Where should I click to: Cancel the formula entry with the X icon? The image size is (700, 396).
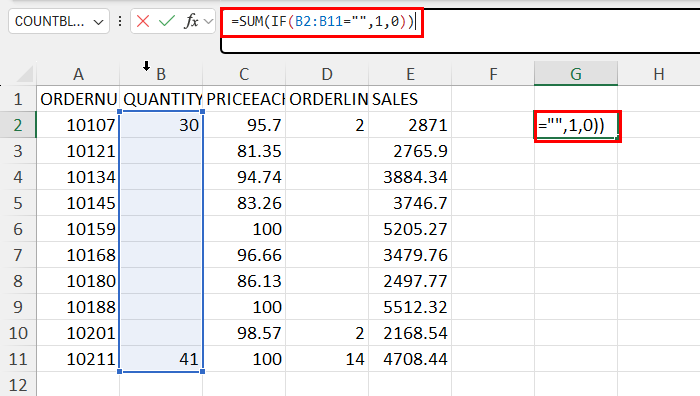pos(143,21)
